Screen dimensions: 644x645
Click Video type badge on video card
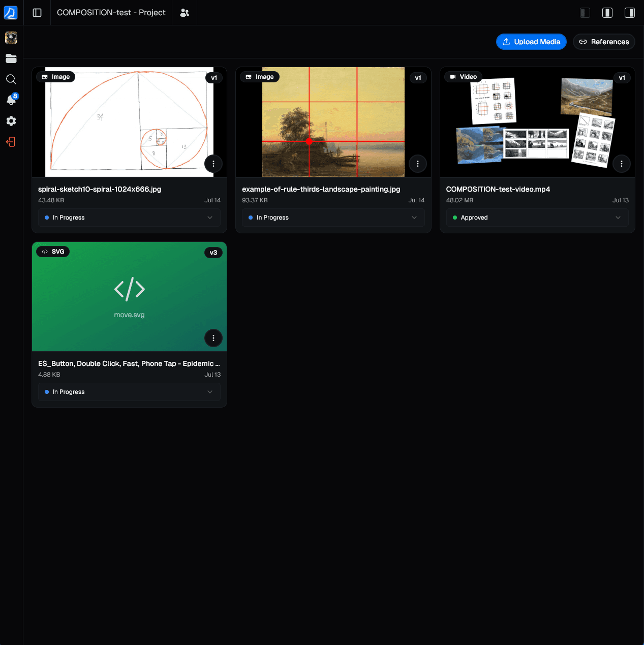click(x=464, y=77)
